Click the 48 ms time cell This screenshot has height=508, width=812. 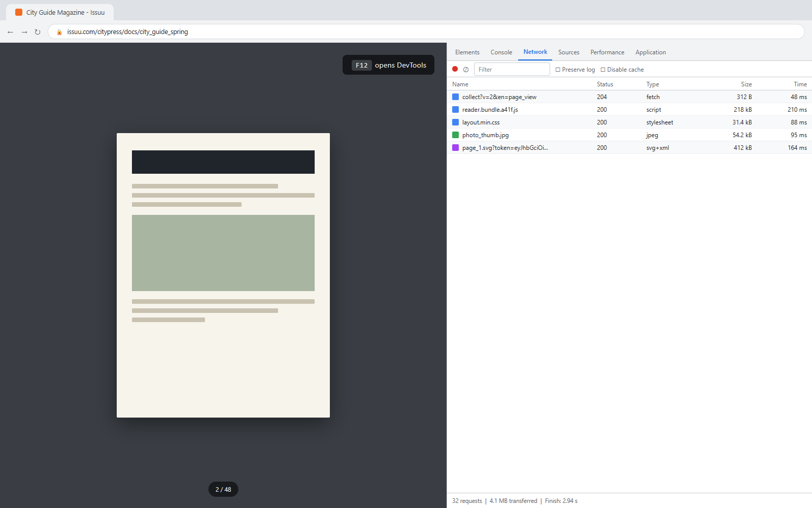[x=799, y=97]
